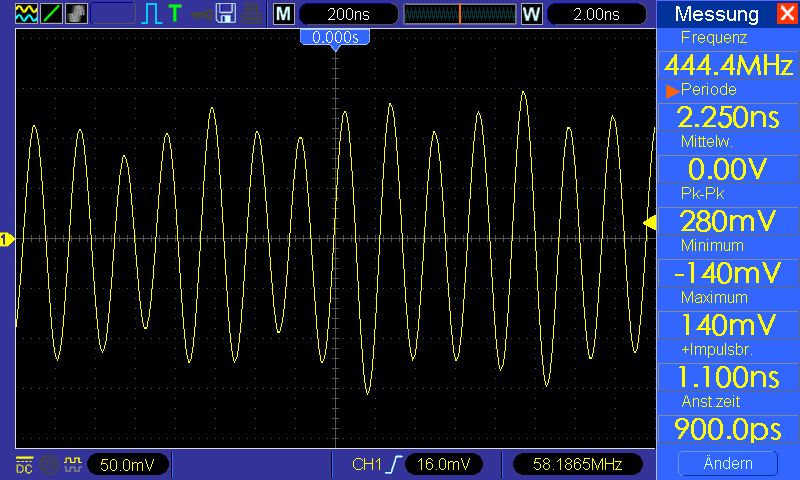Close the Messung panel
Viewport: 800px width, 480px height.
coord(787,13)
